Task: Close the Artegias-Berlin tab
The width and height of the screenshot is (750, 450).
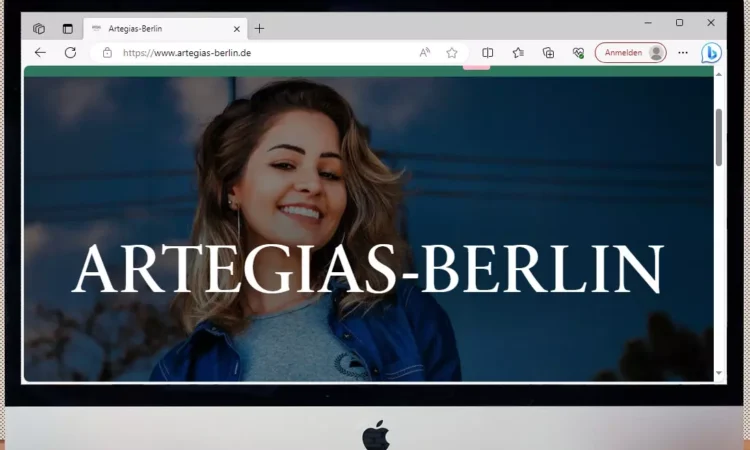Action: coord(237,29)
